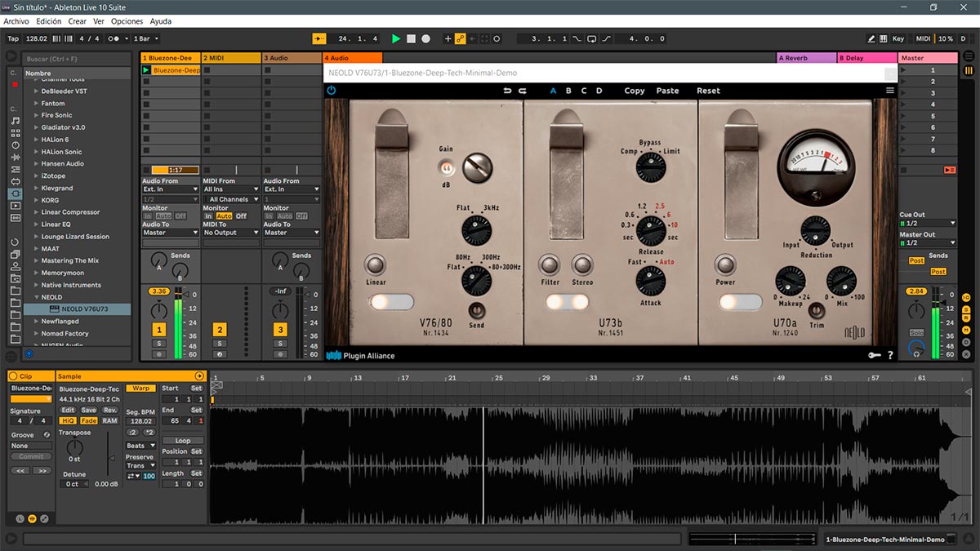Collapse the NEOLD folder

coord(37,297)
